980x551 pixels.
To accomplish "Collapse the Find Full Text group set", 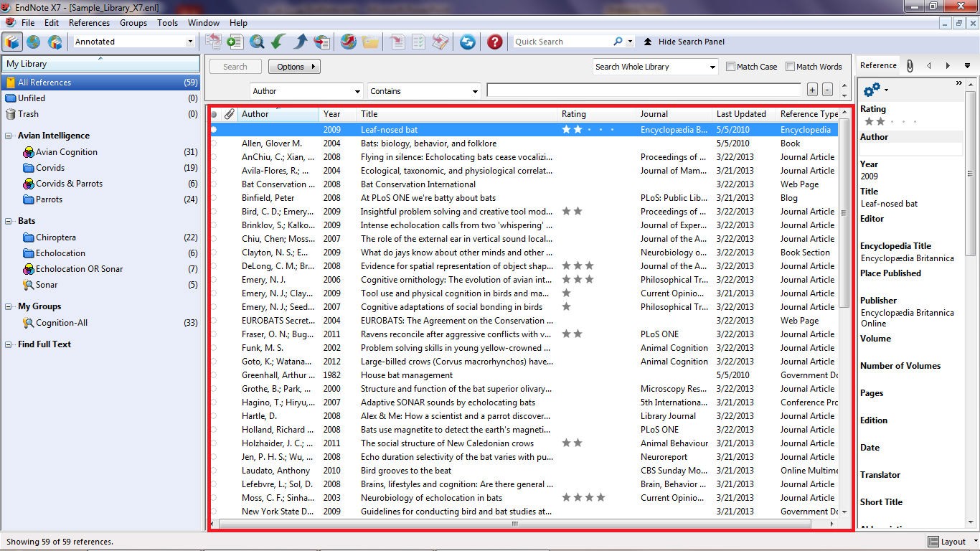I will [x=9, y=344].
